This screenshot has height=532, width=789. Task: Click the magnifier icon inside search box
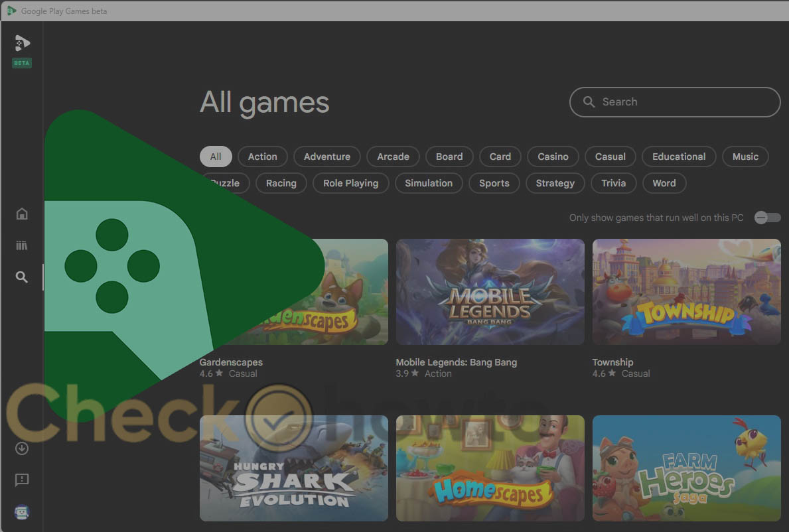coord(589,102)
